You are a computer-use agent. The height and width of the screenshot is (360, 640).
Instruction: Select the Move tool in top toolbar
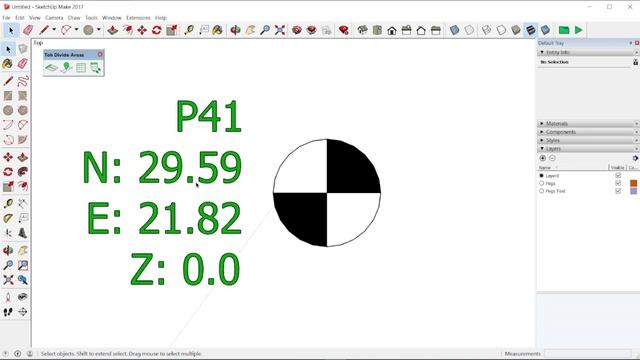(x=142, y=30)
